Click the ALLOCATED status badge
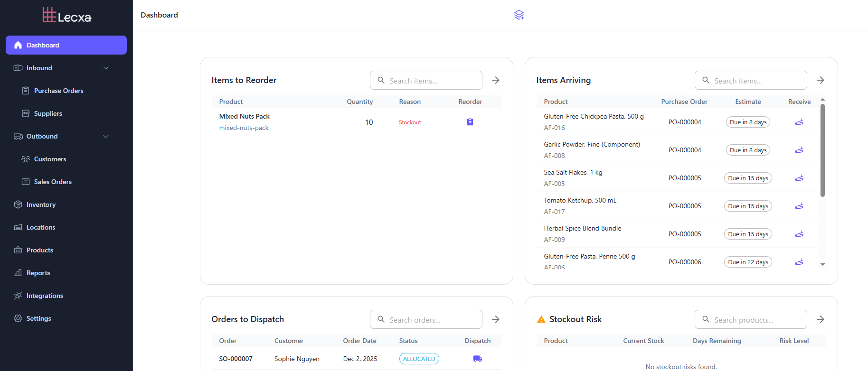This screenshot has width=868, height=371. click(419, 359)
